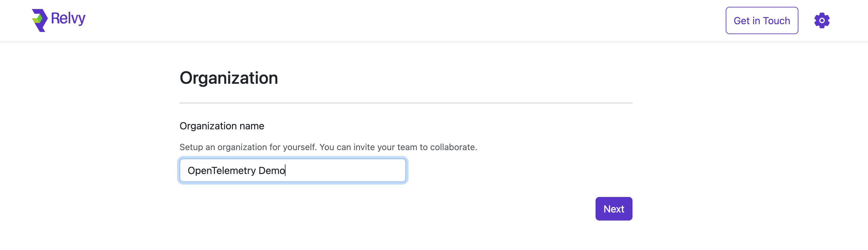Click the word OpenTelemetry in the field

coord(222,171)
